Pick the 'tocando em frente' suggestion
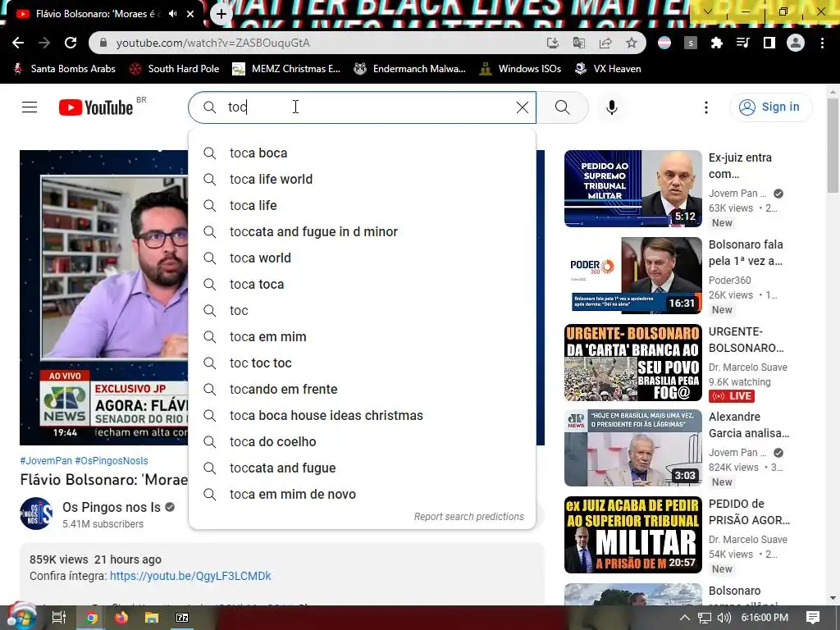This screenshot has width=840, height=630. pos(362,389)
